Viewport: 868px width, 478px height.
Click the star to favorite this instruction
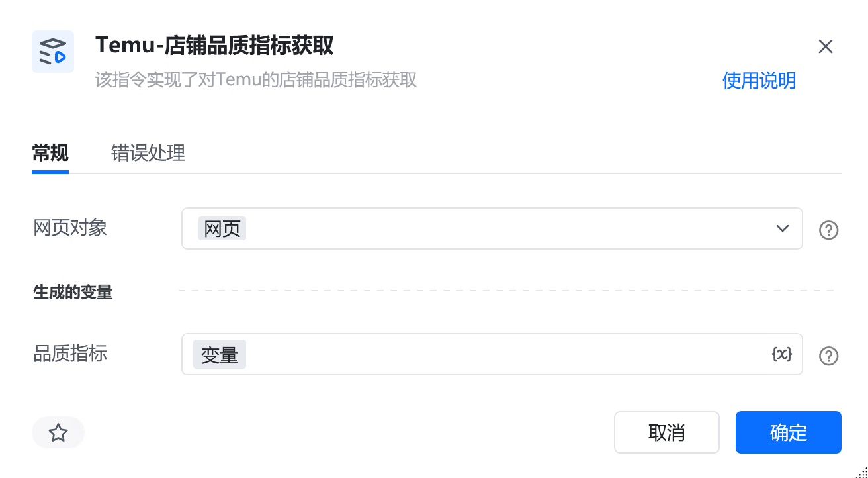click(58, 432)
